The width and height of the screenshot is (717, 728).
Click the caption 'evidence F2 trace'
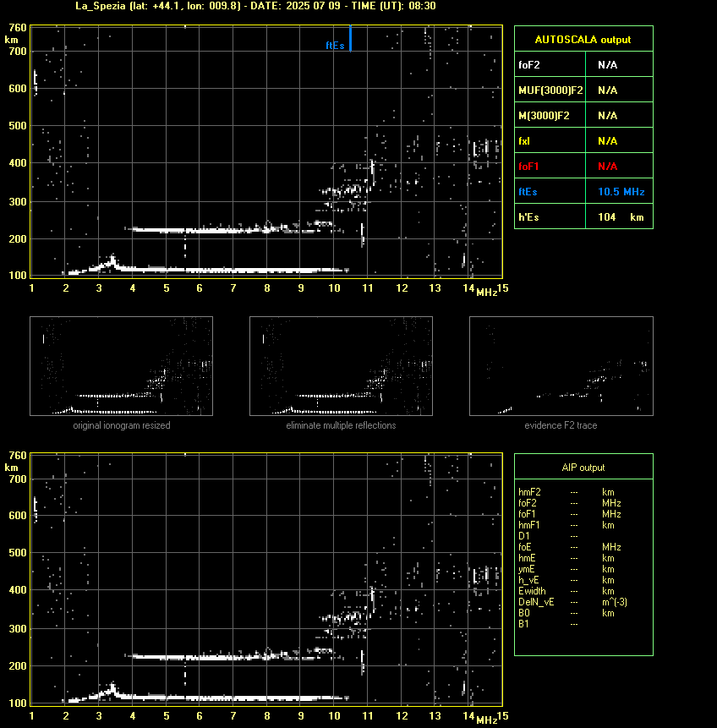pos(561,425)
